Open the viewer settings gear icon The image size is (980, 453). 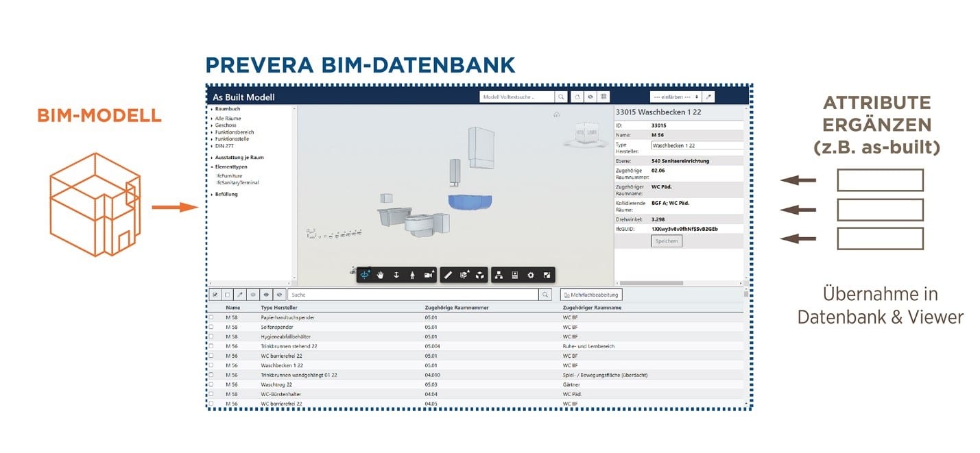(531, 275)
